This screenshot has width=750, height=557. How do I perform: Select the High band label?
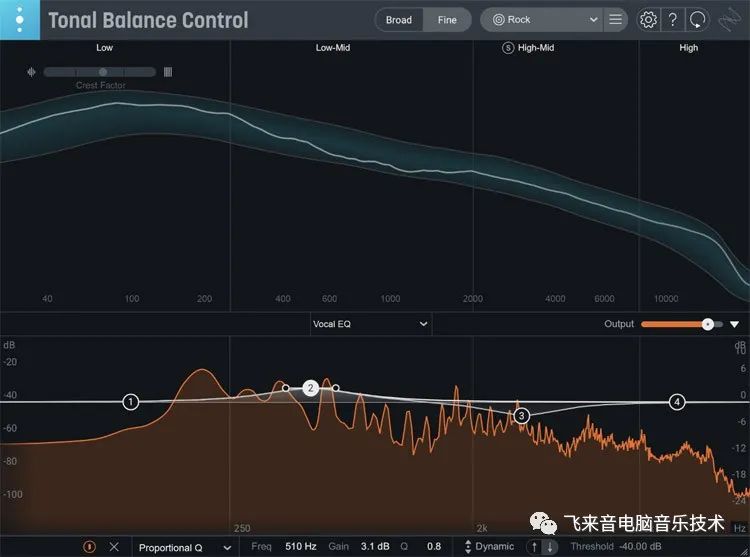689,48
